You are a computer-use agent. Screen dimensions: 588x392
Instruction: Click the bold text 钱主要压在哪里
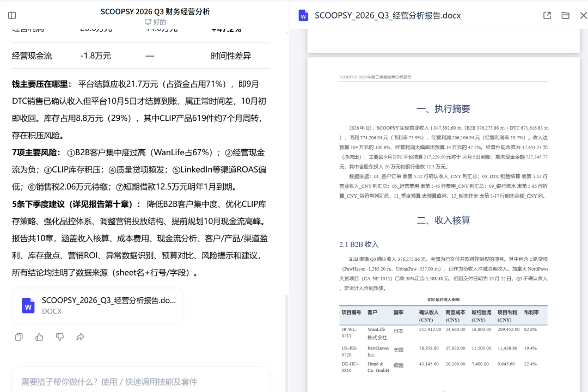41,84
